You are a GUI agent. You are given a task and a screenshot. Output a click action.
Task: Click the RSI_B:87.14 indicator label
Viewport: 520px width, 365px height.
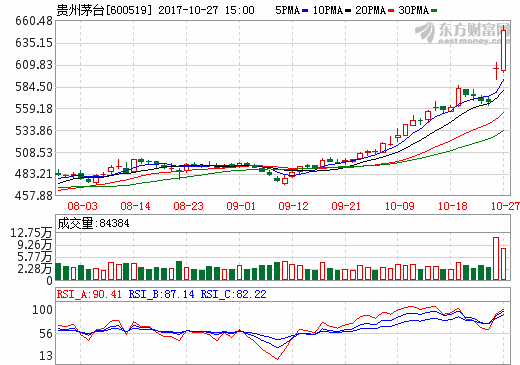(x=161, y=294)
